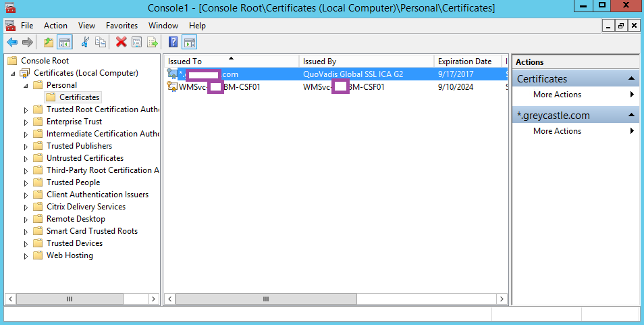Viewport: 644px width, 325px height.
Task: Toggle Show/Hide Action Pane icon
Action: 189,42
